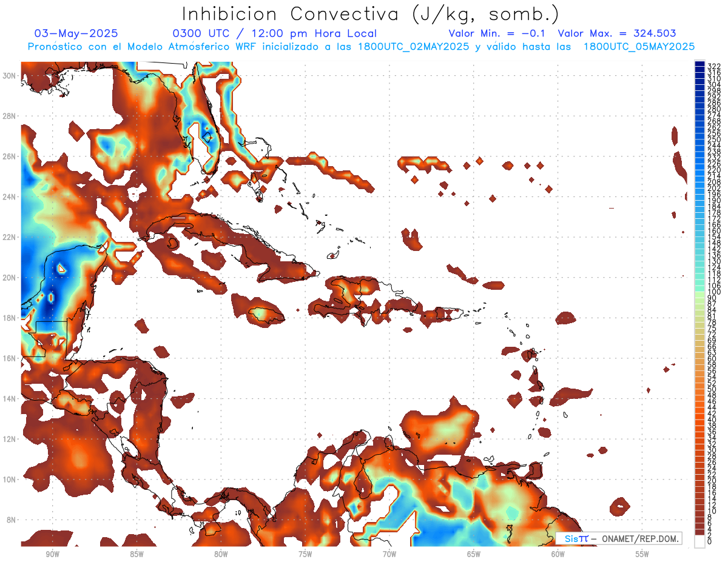Click the '10N' latitude label
The image size is (728, 562).
pos(10,479)
